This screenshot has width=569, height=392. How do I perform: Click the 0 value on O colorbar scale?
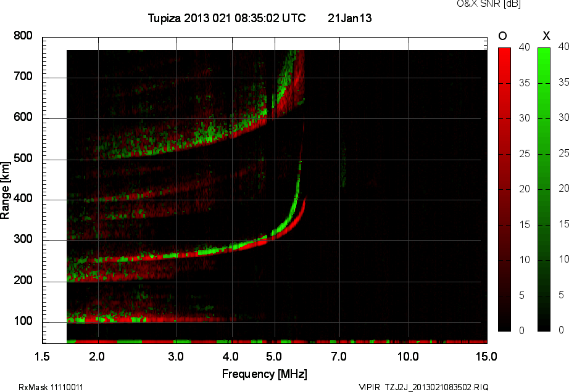coord(521,330)
